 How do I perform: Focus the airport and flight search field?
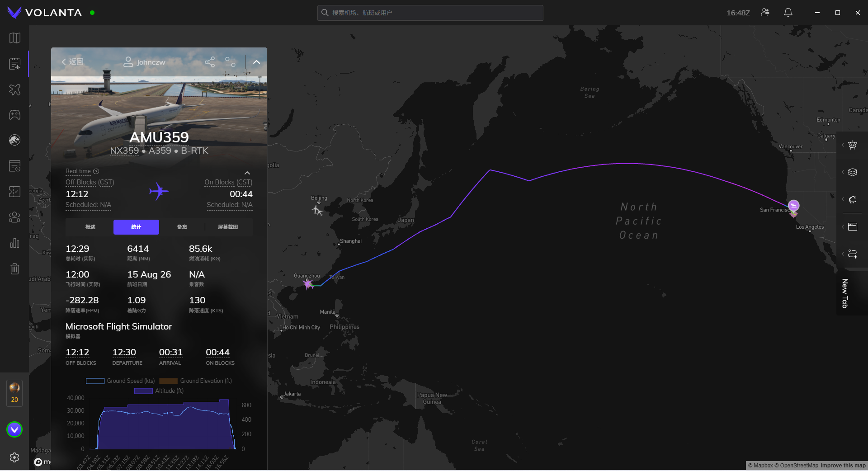click(430, 13)
